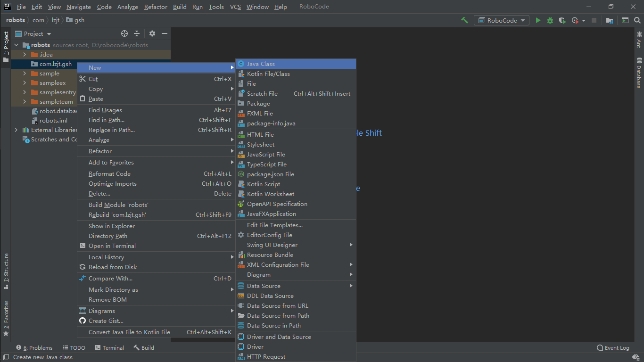Hide the Project tool window
This screenshot has width=644, height=362.
tap(165, 33)
